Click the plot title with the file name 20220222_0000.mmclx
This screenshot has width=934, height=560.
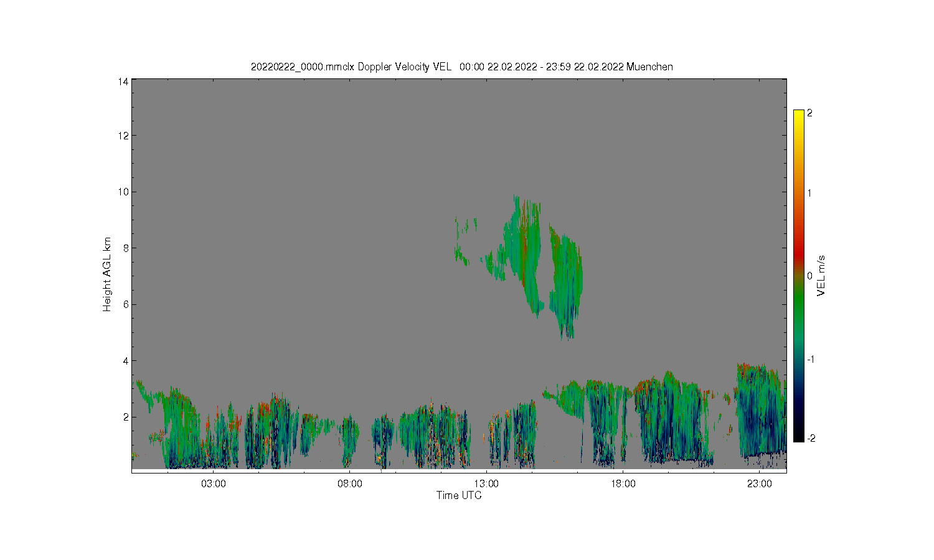coord(461,67)
